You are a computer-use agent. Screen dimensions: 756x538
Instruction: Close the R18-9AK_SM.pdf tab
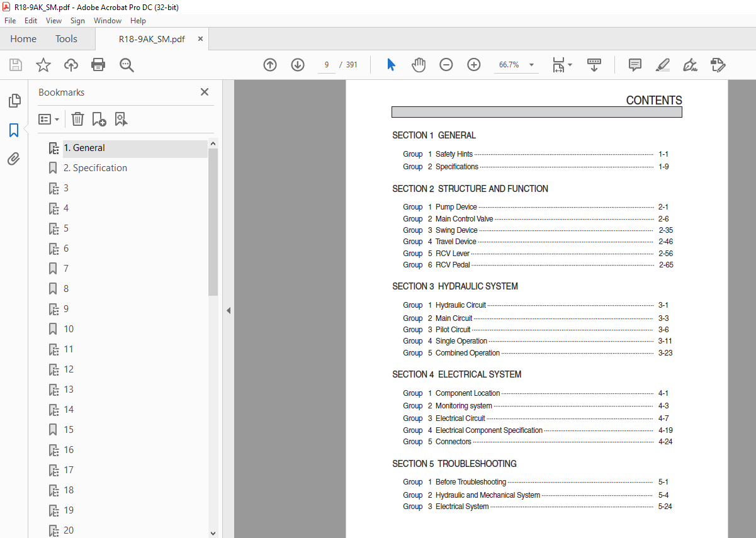coord(200,39)
